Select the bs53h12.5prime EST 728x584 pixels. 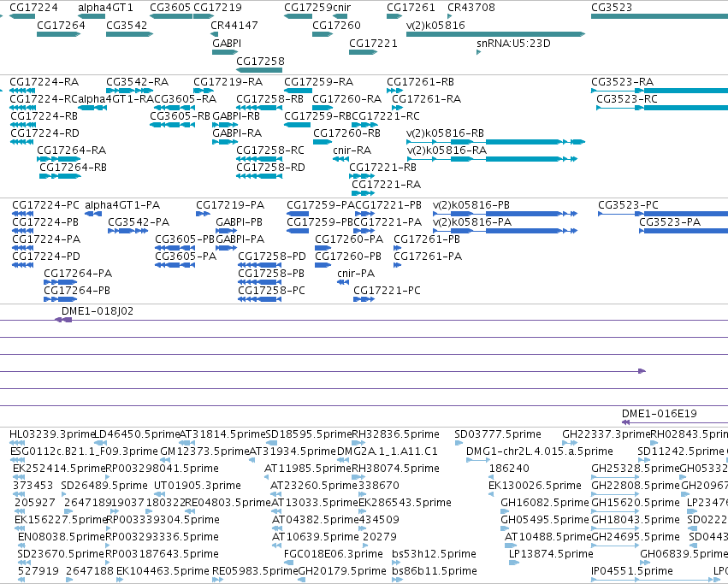coord(434,554)
